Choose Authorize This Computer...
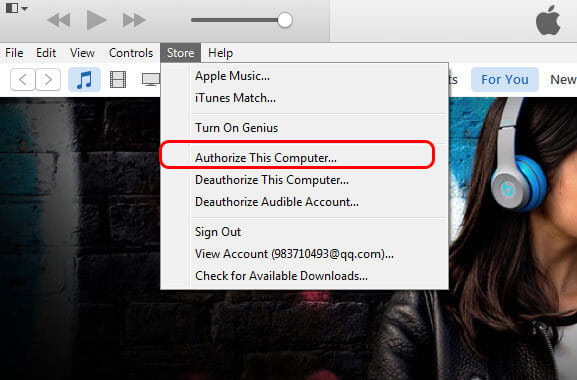This screenshot has width=577, height=380. click(x=305, y=158)
